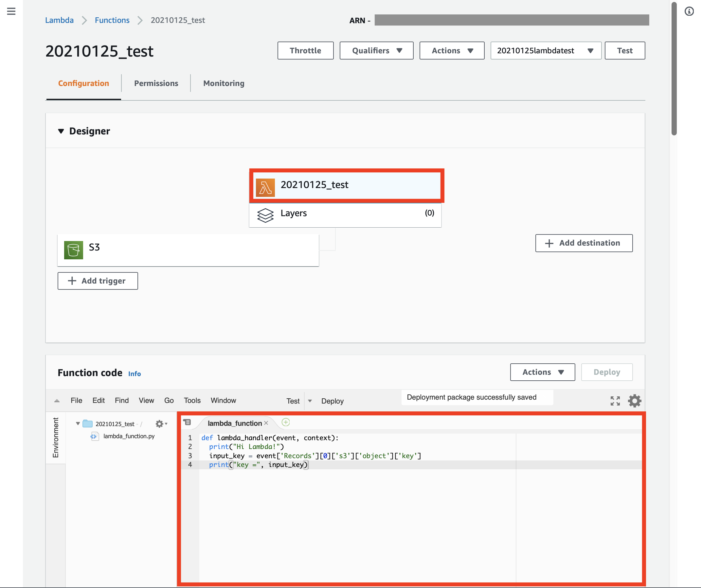Close the lambda_function editor tab
This screenshot has height=588, width=701.
click(266, 423)
